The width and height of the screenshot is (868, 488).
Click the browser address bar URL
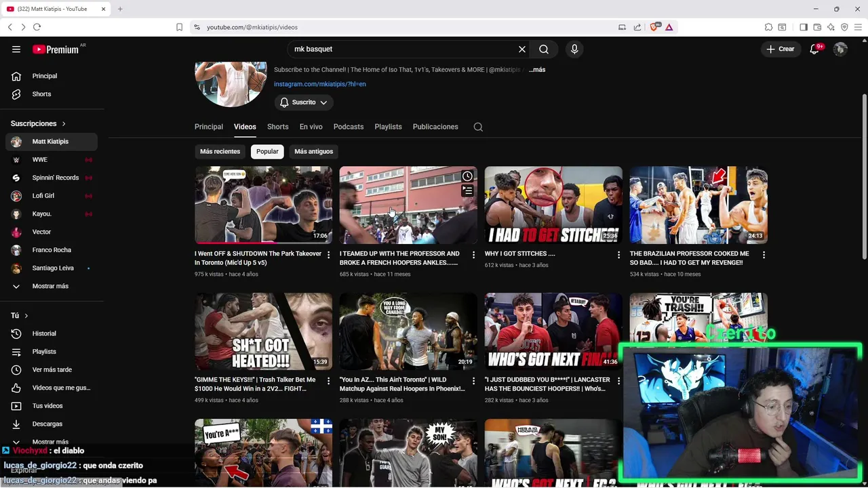click(252, 27)
